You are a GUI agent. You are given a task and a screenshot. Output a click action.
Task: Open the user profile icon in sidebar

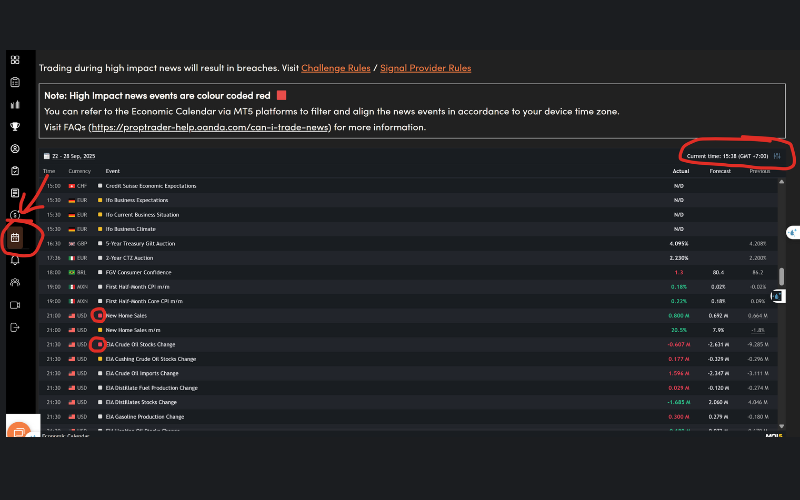[15, 148]
